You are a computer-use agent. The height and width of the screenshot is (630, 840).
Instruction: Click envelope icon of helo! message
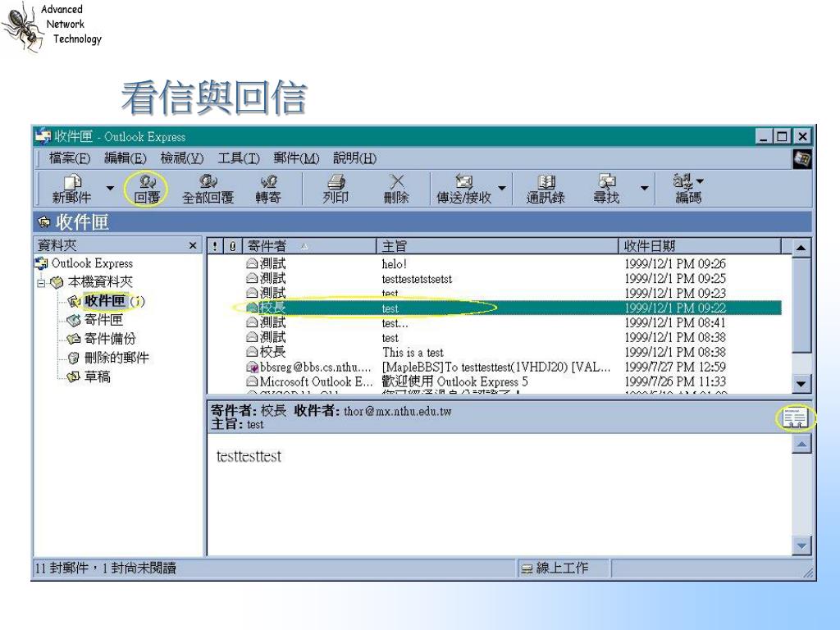pyautogui.click(x=252, y=263)
